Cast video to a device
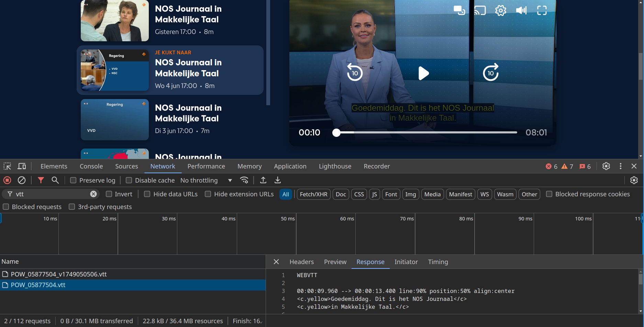This screenshot has width=644, height=327. (x=480, y=10)
